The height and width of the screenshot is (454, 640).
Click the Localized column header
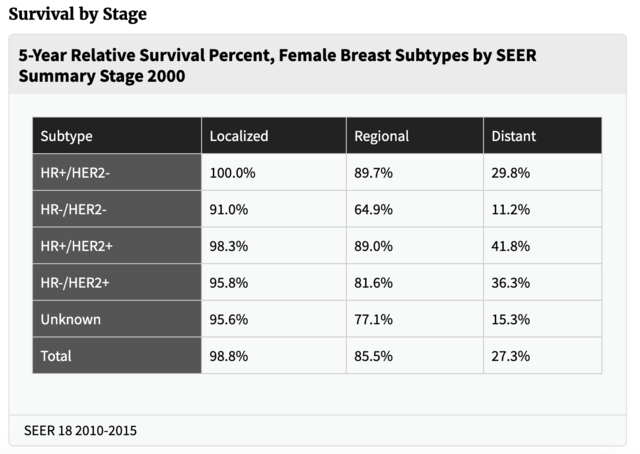click(274, 136)
